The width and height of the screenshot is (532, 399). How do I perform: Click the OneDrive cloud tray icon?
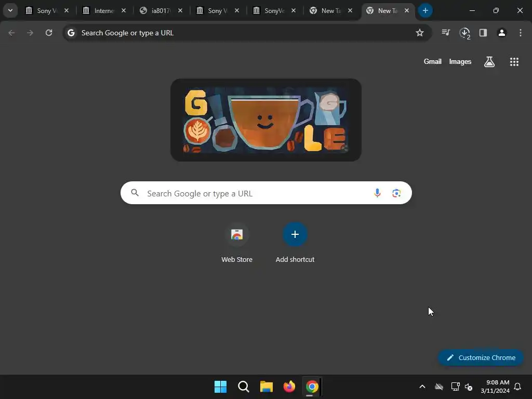coord(439,387)
